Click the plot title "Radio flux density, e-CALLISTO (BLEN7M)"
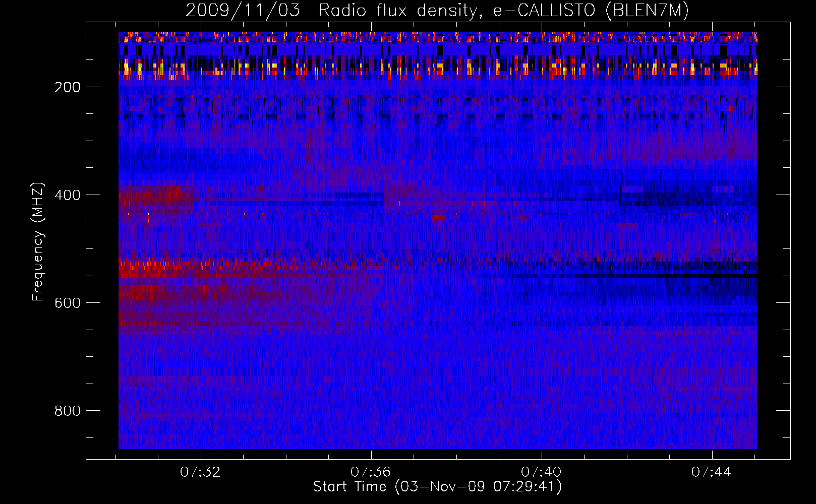Viewport: 816px width, 504px height. [504, 10]
